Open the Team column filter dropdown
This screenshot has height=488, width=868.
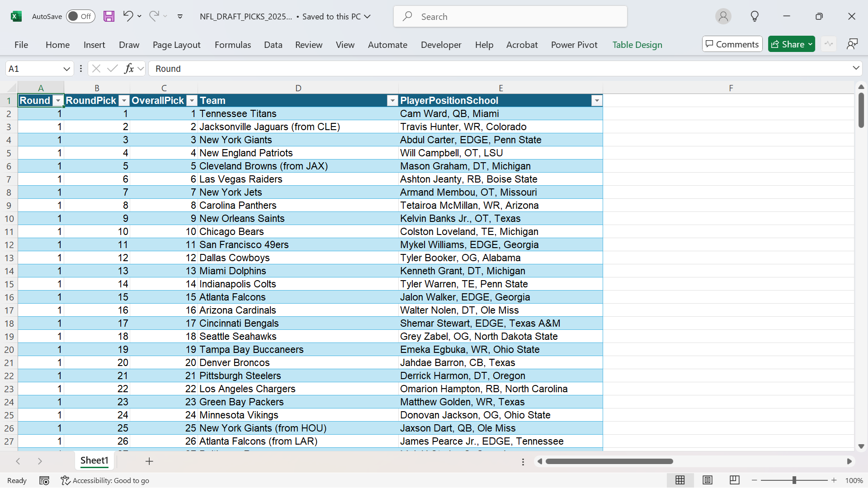coord(392,100)
